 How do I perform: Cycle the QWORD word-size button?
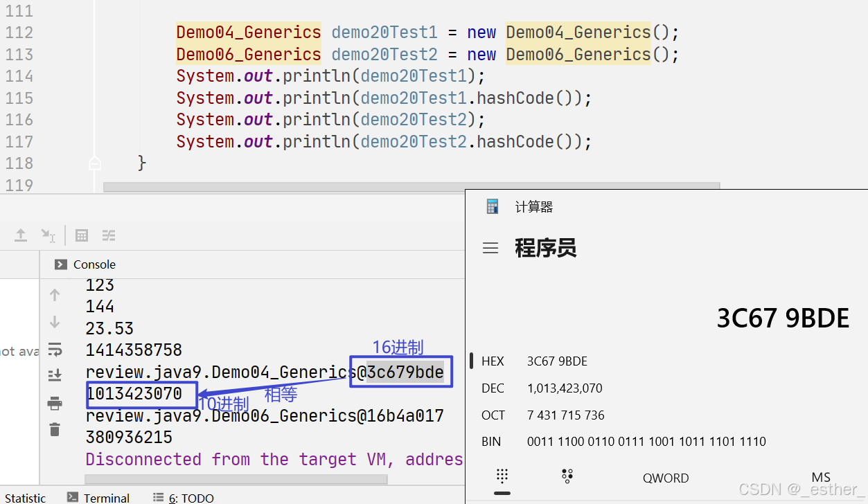click(x=666, y=478)
